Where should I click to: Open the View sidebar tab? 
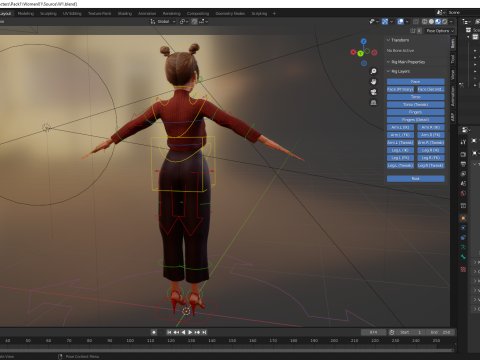coord(453,75)
